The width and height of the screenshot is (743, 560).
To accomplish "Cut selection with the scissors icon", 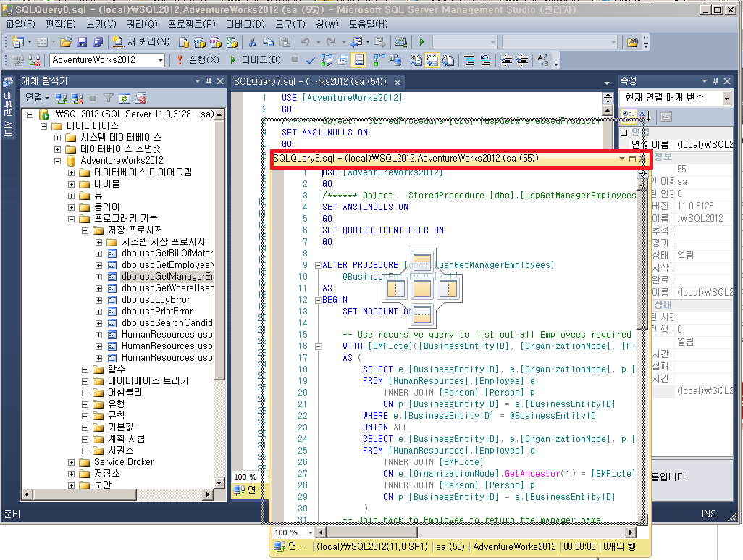I will pos(253,42).
